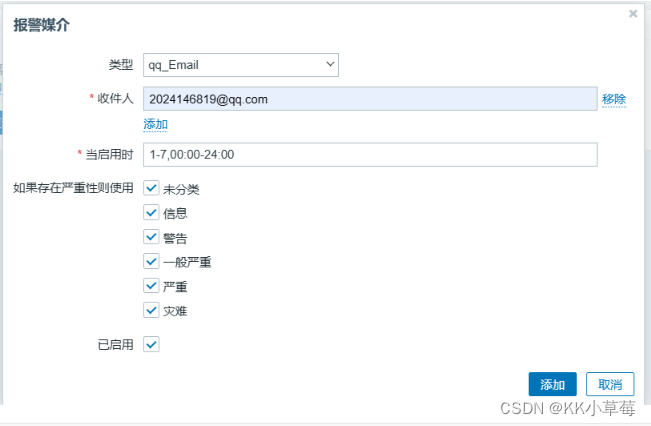The image size is (651, 426).
Task: Toggle the 一般严重 severity checkbox
Action: click(151, 262)
